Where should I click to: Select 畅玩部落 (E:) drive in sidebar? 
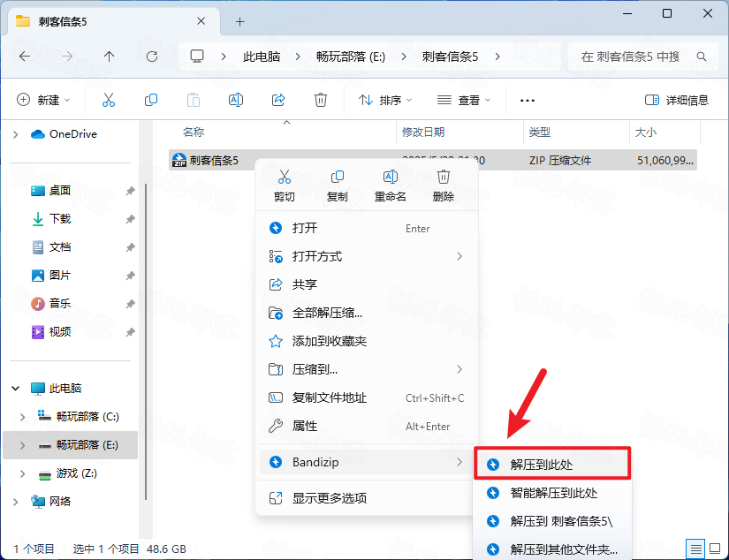(x=70, y=445)
